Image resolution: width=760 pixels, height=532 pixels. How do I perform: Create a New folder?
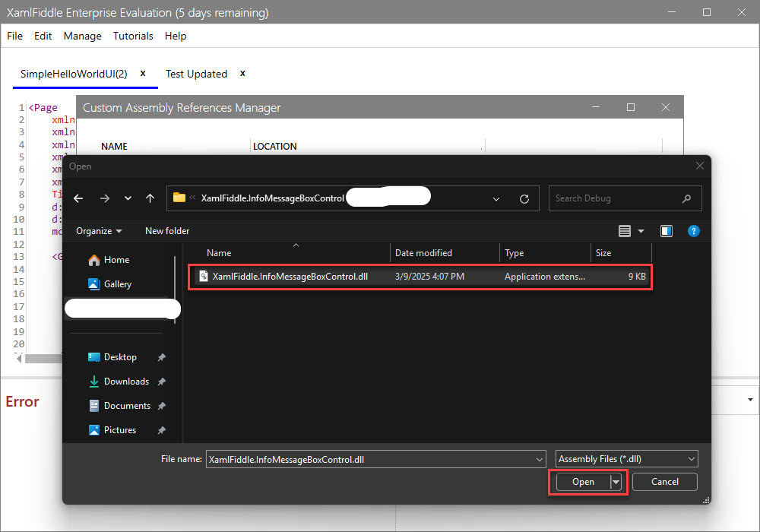[x=167, y=231]
